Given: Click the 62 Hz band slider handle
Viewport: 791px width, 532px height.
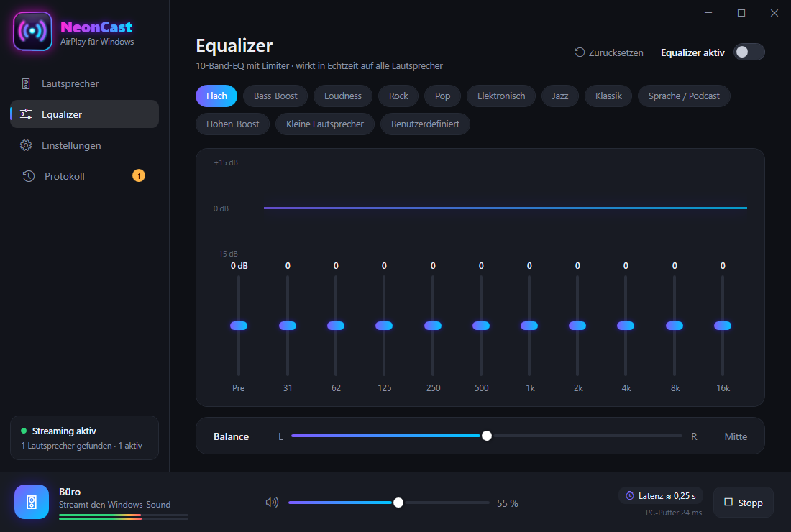Looking at the screenshot, I should coord(336,326).
